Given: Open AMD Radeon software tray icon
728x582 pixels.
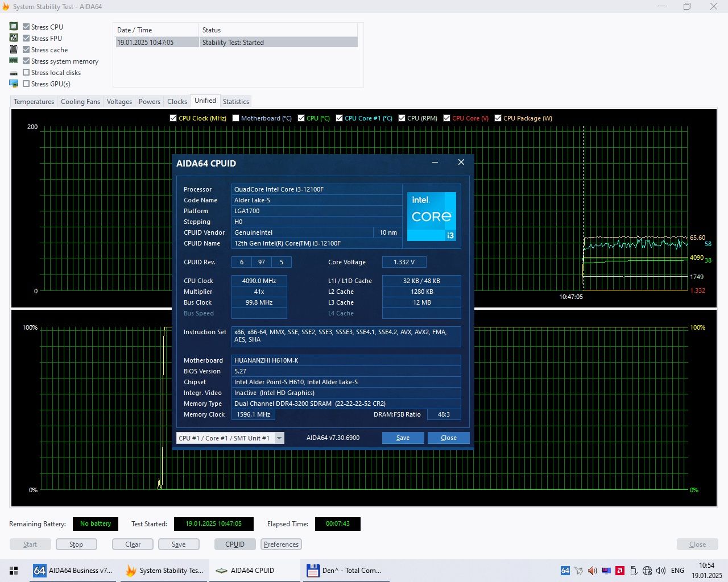Looking at the screenshot, I should (620, 571).
